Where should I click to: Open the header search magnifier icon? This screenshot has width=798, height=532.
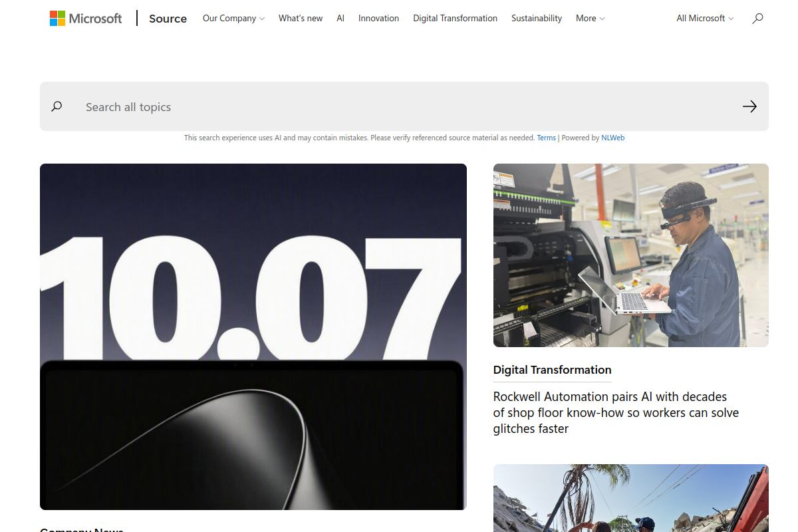click(x=757, y=19)
